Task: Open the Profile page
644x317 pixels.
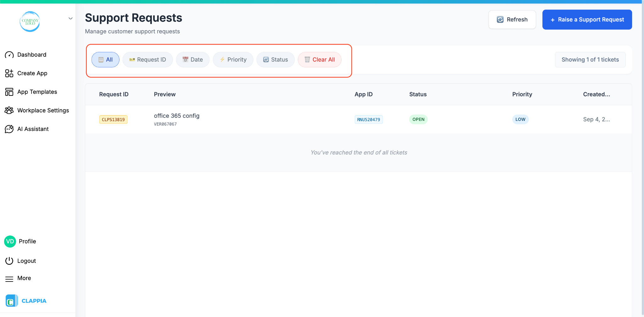Action: click(x=27, y=241)
